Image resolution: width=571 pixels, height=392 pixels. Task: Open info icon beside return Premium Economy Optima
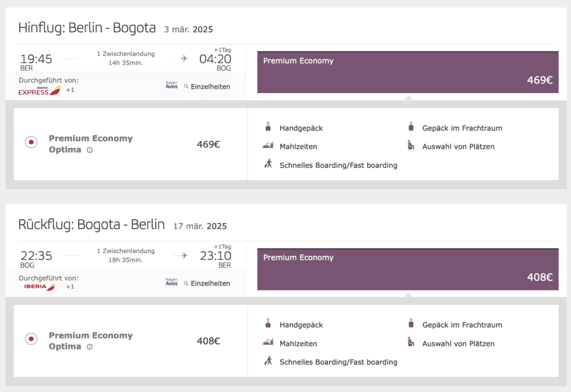pyautogui.click(x=89, y=347)
